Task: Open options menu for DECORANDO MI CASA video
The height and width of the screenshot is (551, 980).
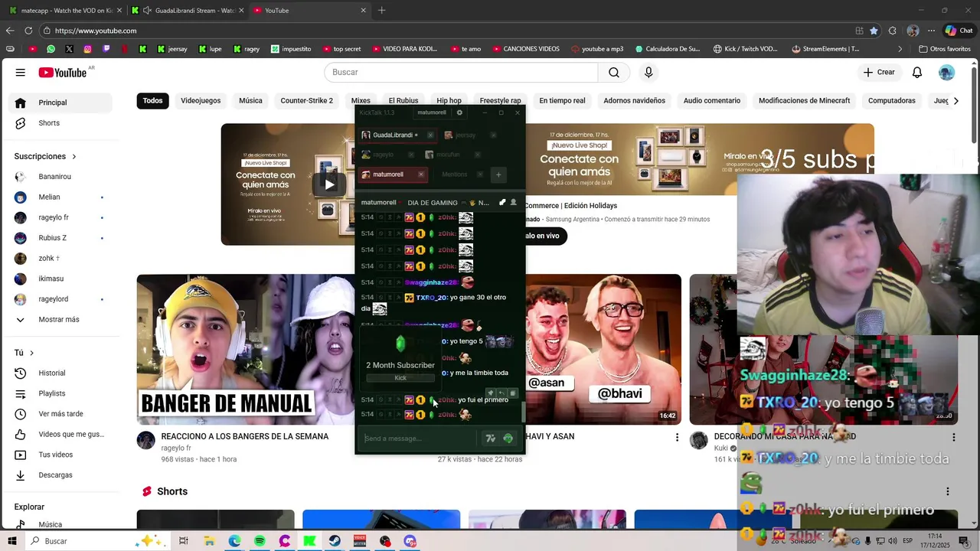Action: pos(953,437)
